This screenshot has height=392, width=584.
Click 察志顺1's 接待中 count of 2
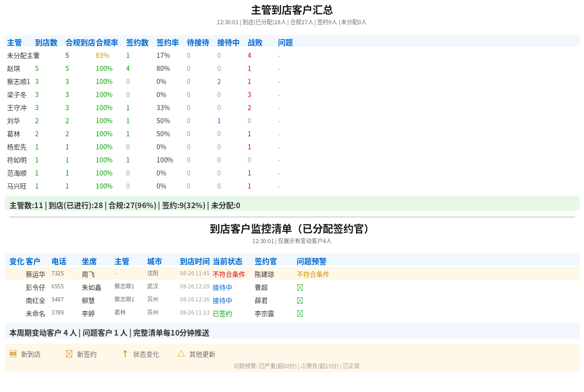coord(219,82)
